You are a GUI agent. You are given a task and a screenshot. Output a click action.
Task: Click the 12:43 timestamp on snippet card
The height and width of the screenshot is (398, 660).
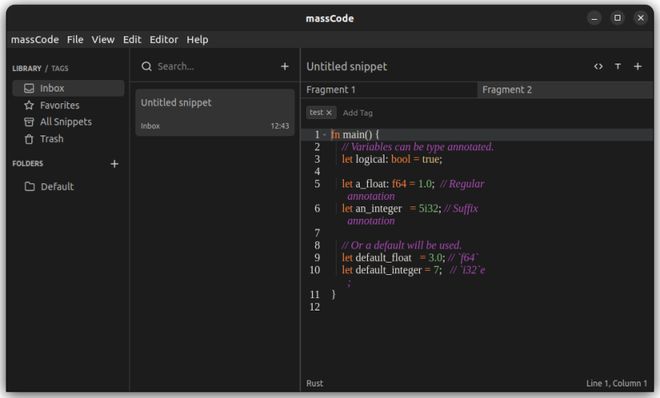point(280,126)
